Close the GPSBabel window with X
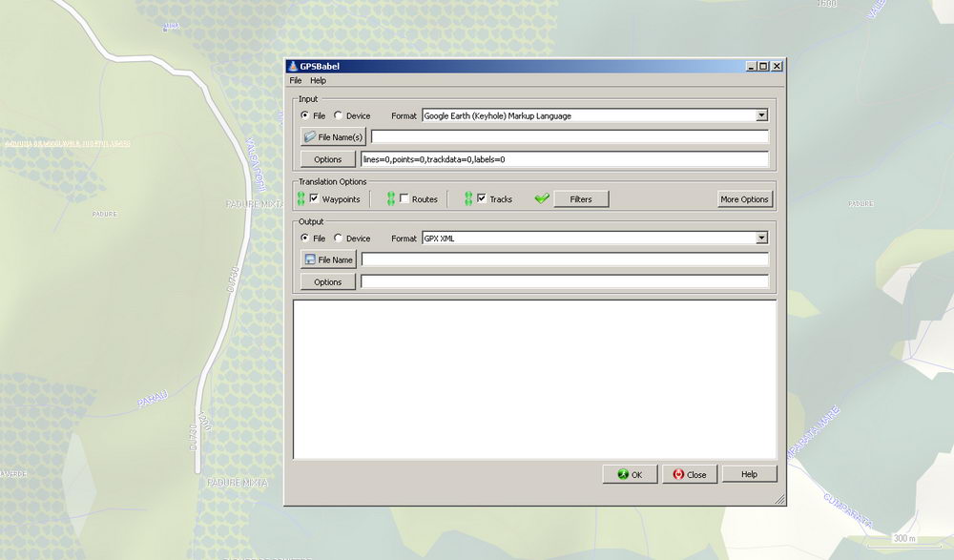This screenshot has height=560, width=954. click(777, 66)
